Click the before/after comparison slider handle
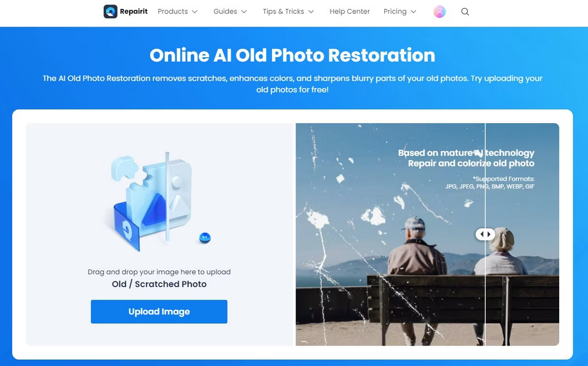 (x=485, y=234)
